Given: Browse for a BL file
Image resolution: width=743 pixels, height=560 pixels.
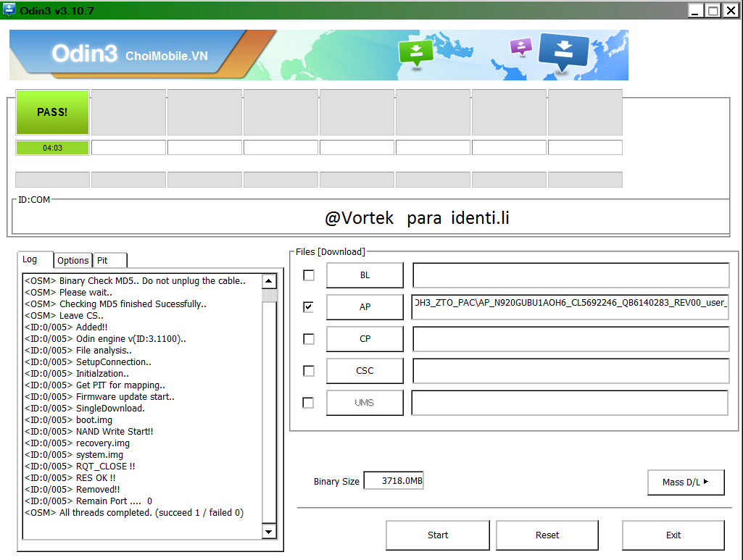Looking at the screenshot, I should (365, 275).
